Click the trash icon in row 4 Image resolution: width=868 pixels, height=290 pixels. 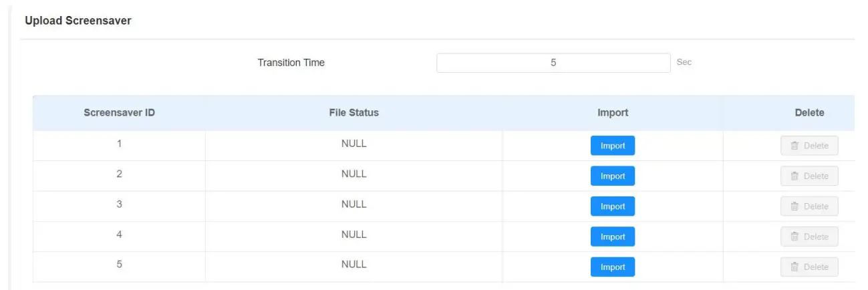[794, 237]
